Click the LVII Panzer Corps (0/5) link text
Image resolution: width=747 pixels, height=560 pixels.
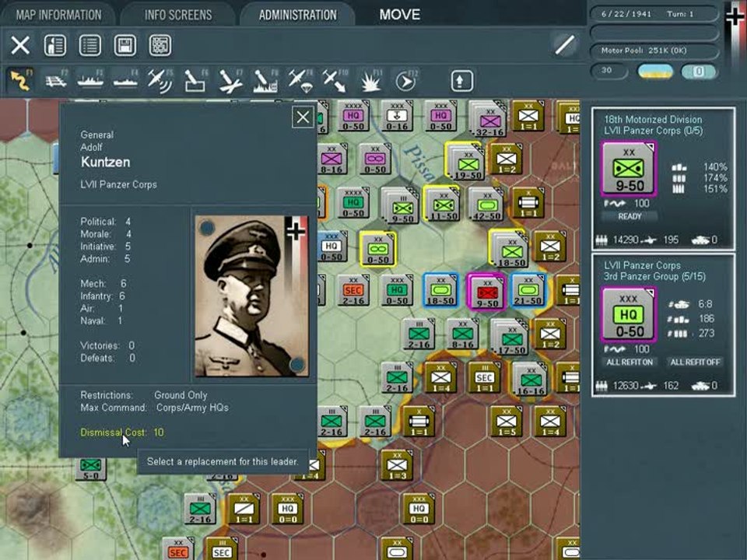(x=653, y=131)
